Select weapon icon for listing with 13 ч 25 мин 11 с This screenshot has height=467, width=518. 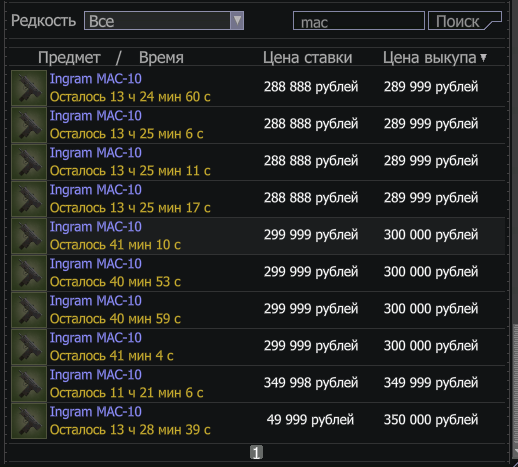[29, 162]
